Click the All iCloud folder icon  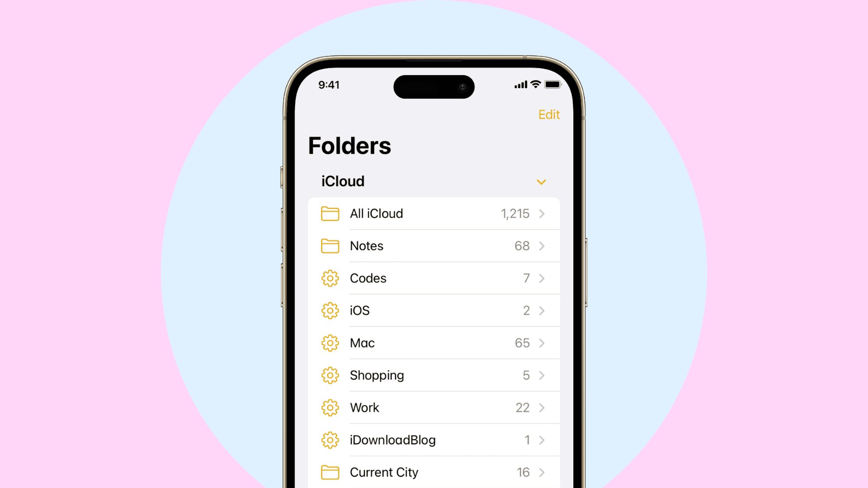click(x=330, y=213)
